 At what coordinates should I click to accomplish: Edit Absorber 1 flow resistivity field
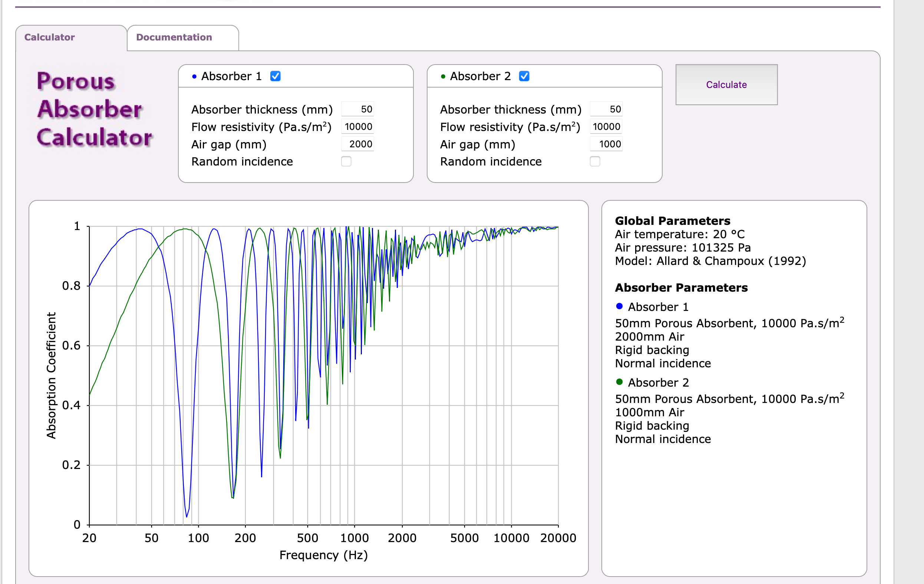point(357,126)
